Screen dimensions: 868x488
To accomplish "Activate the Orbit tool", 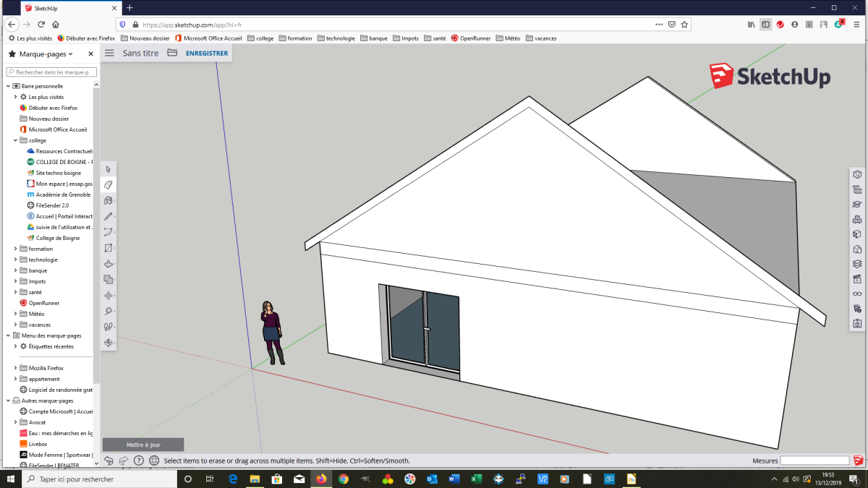I will [108, 343].
